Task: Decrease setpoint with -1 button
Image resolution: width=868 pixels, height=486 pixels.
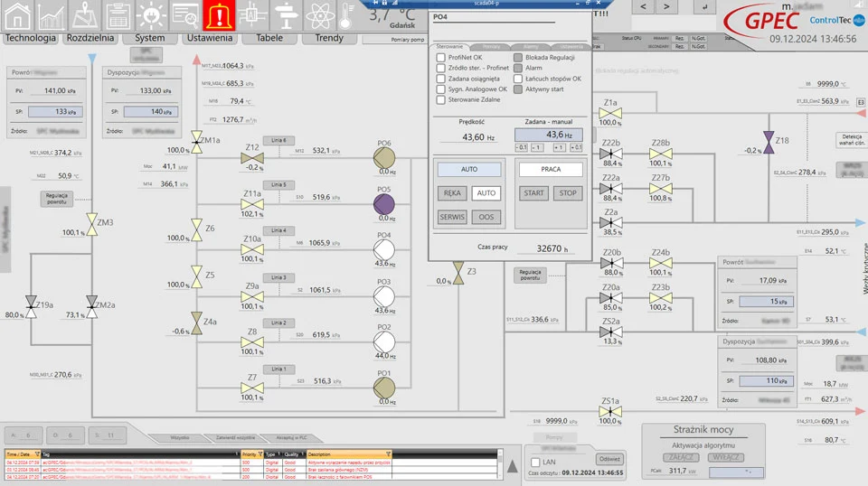Action: [x=537, y=147]
